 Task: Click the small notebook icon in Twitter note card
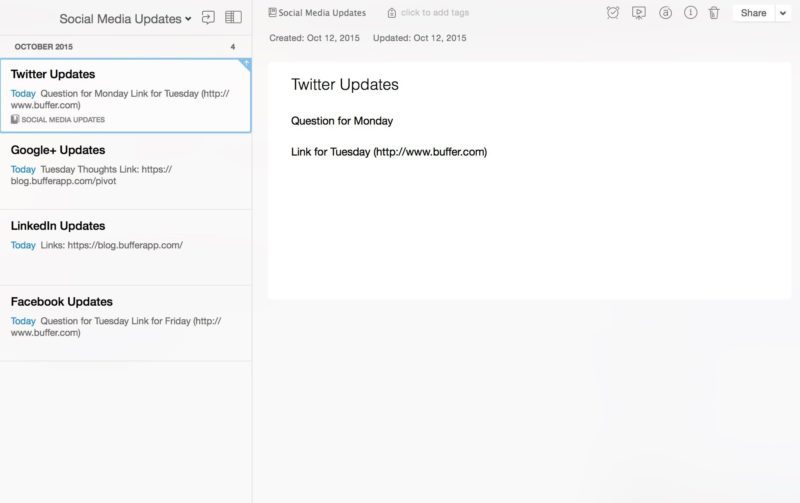15,119
